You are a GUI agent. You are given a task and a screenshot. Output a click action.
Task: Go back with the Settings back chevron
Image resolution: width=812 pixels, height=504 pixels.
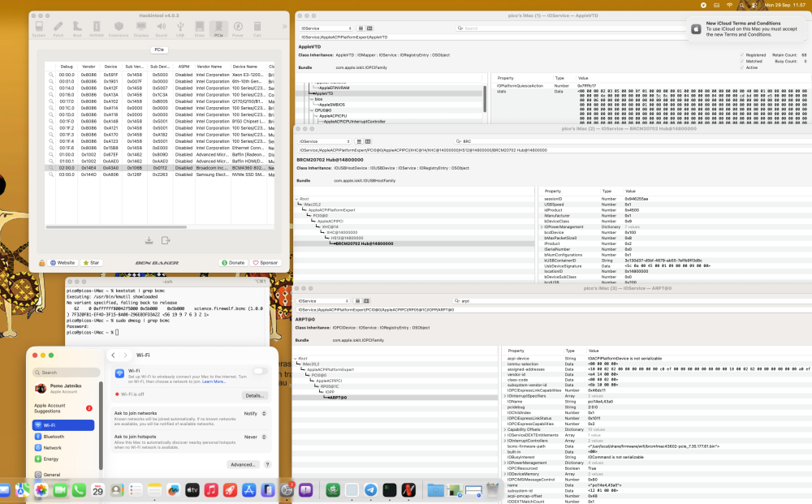pyautogui.click(x=114, y=355)
